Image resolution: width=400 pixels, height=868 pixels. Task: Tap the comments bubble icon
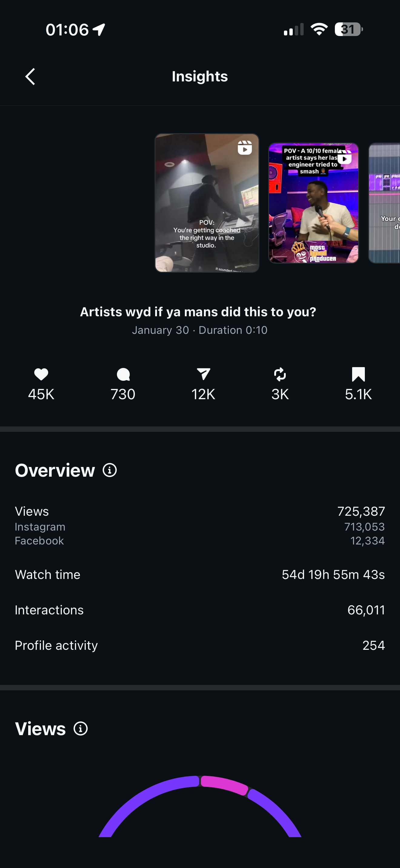tap(123, 374)
